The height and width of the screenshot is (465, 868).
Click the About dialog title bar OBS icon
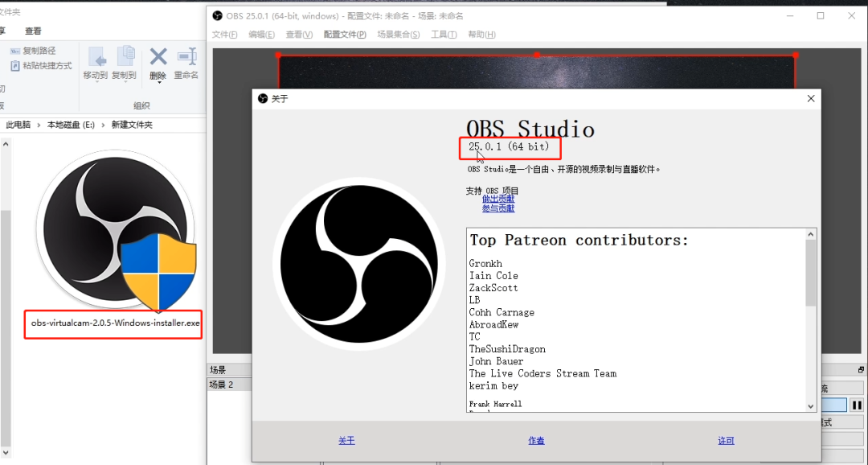pos(263,99)
